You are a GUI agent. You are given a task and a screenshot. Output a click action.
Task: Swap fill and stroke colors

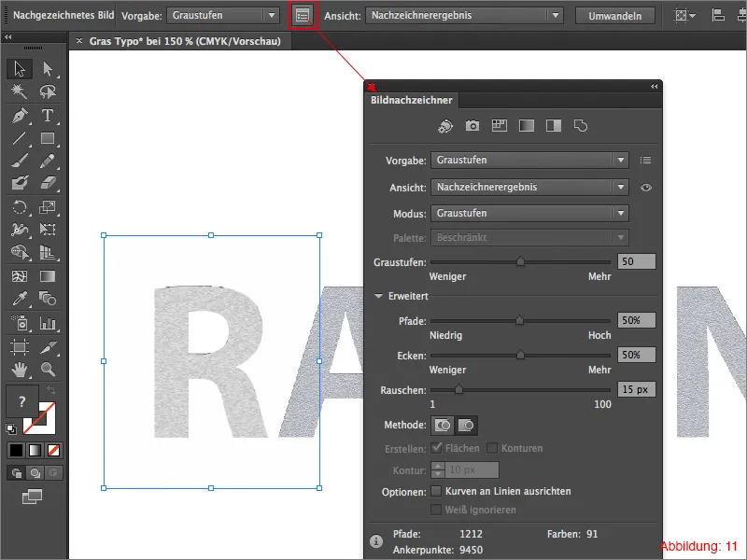pyautogui.click(x=51, y=390)
